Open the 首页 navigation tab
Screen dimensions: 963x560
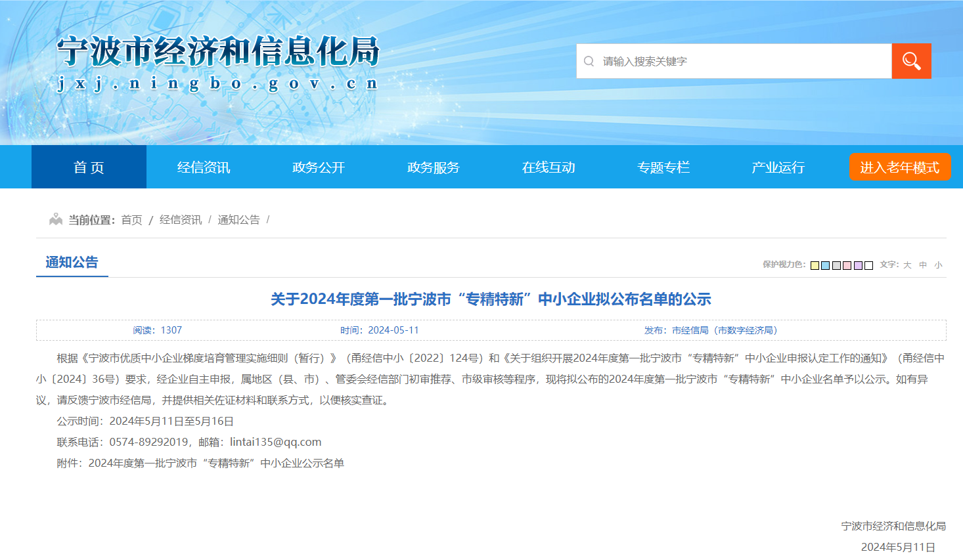[89, 167]
